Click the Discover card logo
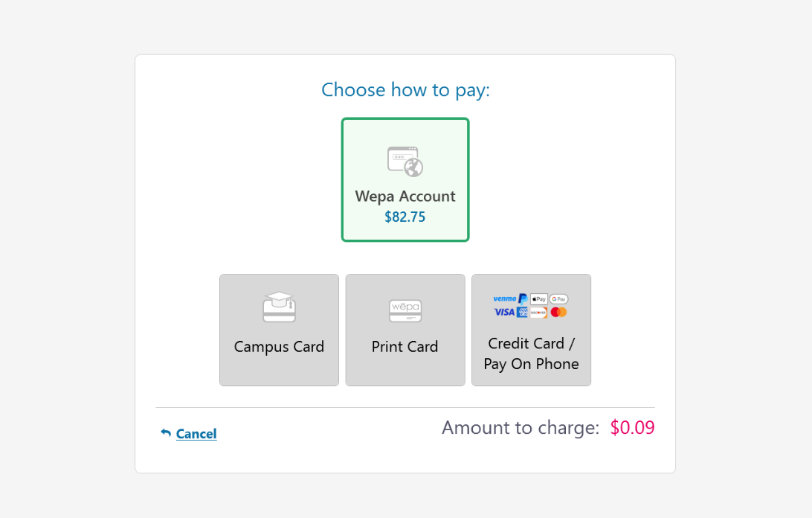This screenshot has width=812, height=518. click(x=538, y=312)
